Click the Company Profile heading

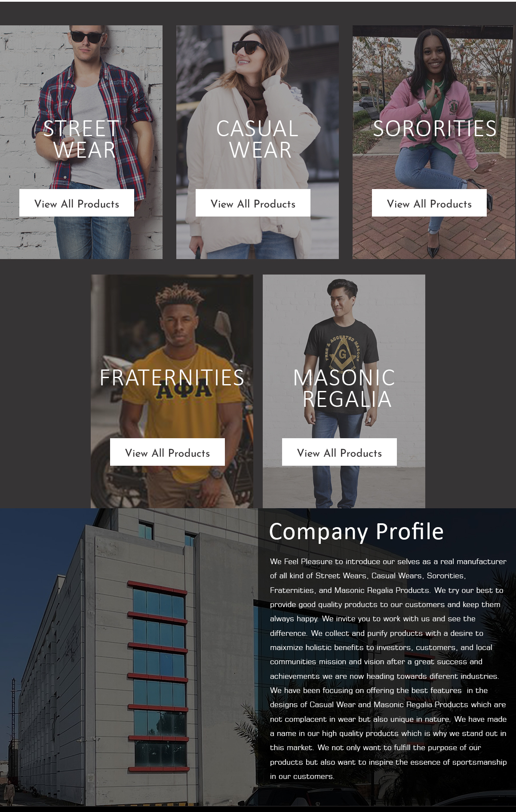point(356,532)
